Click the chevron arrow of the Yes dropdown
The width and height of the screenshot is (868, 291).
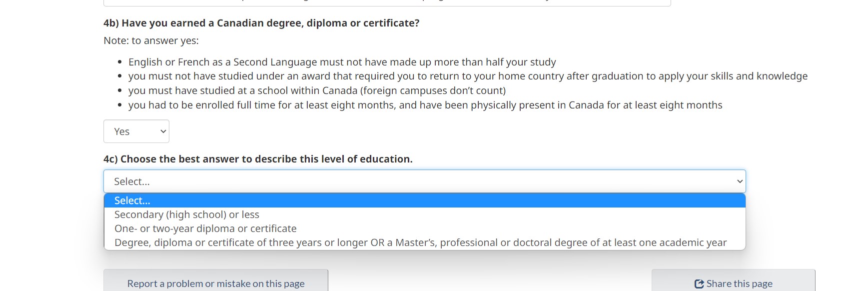pos(163,131)
